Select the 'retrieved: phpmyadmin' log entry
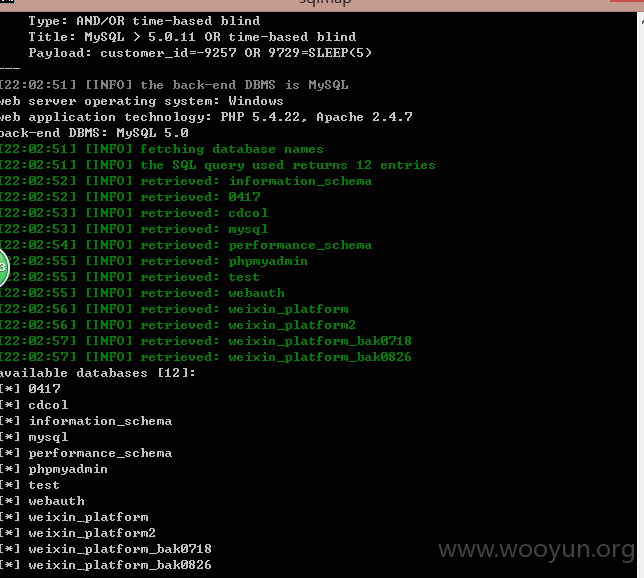The height and width of the screenshot is (578, 644). coord(154,261)
